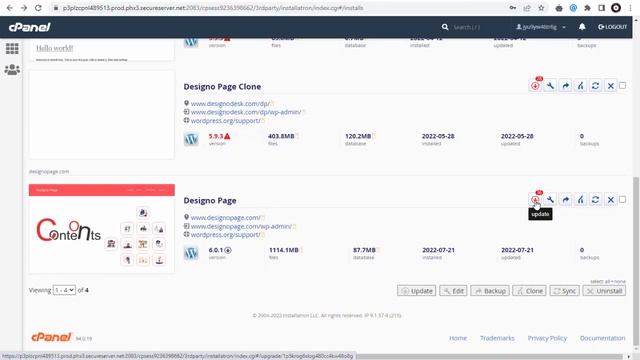Click the clone icon for Designo Page

[580, 200]
